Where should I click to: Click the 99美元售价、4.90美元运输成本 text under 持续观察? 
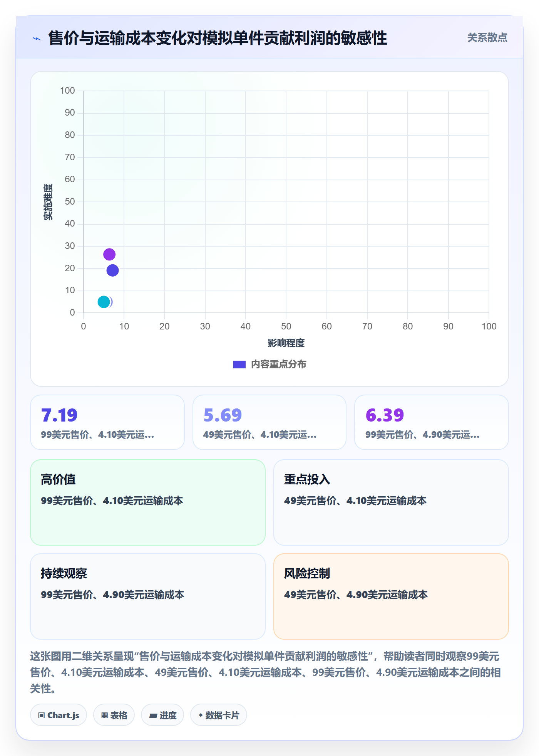point(112,595)
